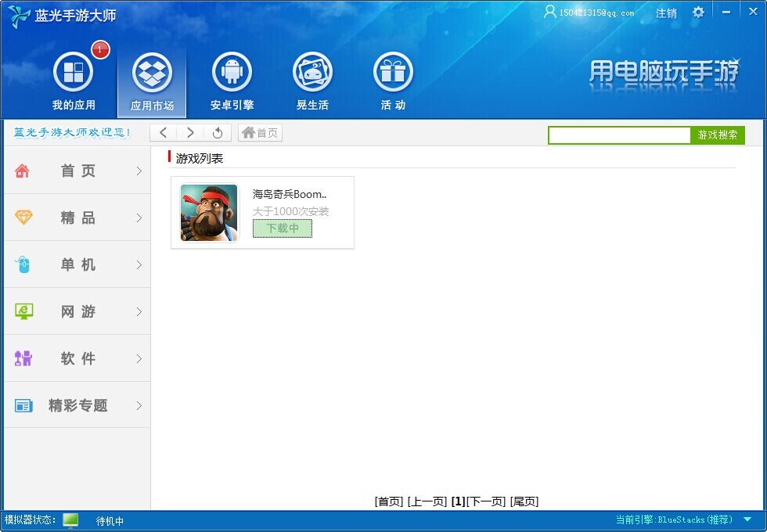Open the 安卓引擎 Android engine icon
Image resolution: width=767 pixels, height=532 pixels.
[232, 73]
